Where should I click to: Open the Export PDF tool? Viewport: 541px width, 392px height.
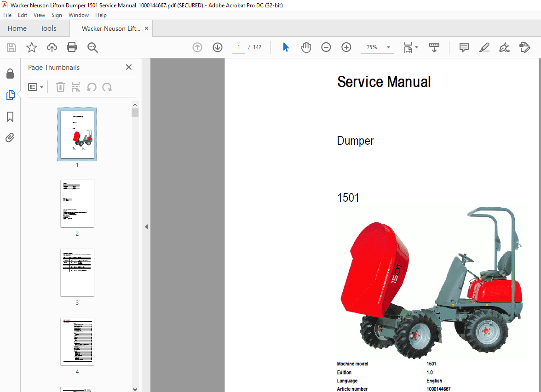[x=524, y=47]
